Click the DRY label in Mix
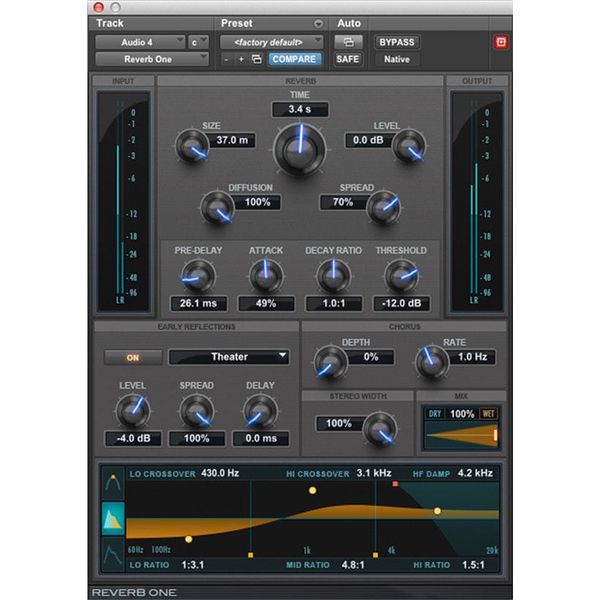600x600 pixels. click(x=435, y=414)
